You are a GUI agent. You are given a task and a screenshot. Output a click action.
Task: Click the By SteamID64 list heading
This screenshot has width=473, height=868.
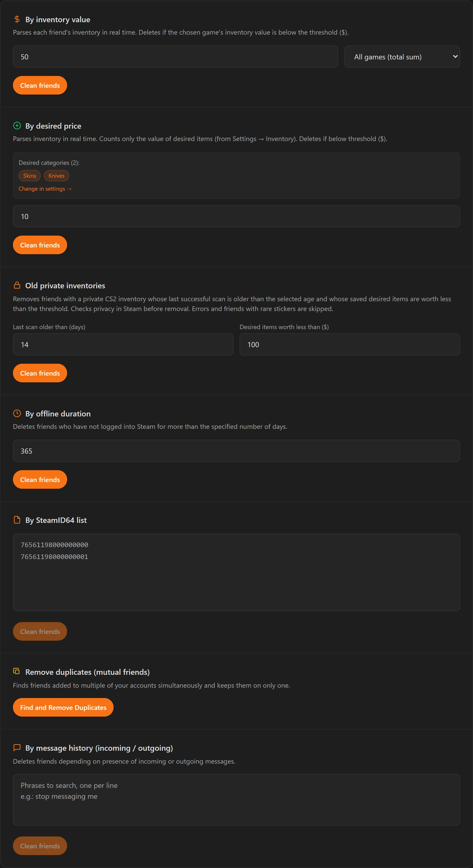56,520
